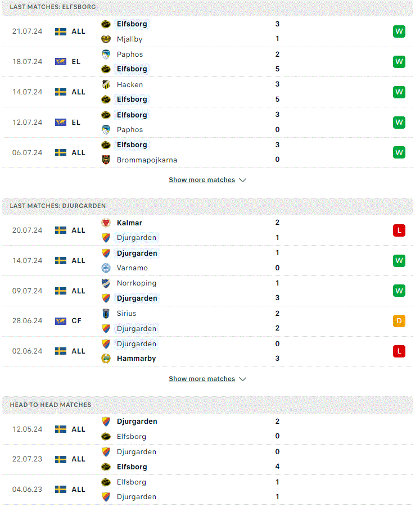Screen dimensions: 420x507
Task: Click the orange D badge for Sirius match
Action: [399, 321]
